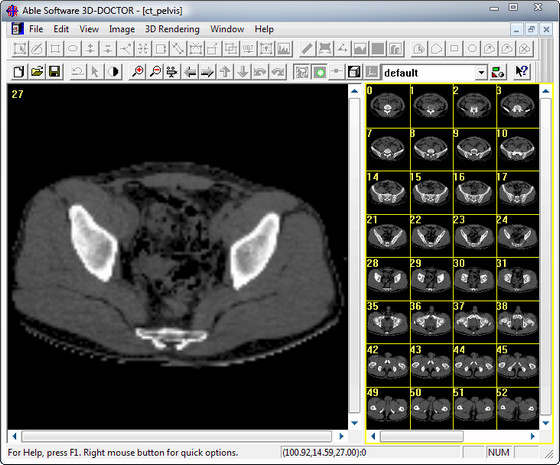
Task: Open the View menu
Action: click(x=89, y=29)
